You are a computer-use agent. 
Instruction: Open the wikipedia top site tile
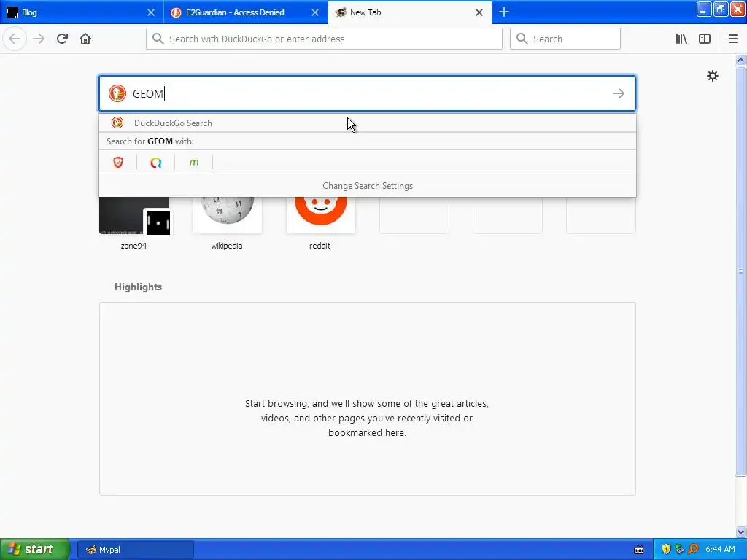(228, 224)
